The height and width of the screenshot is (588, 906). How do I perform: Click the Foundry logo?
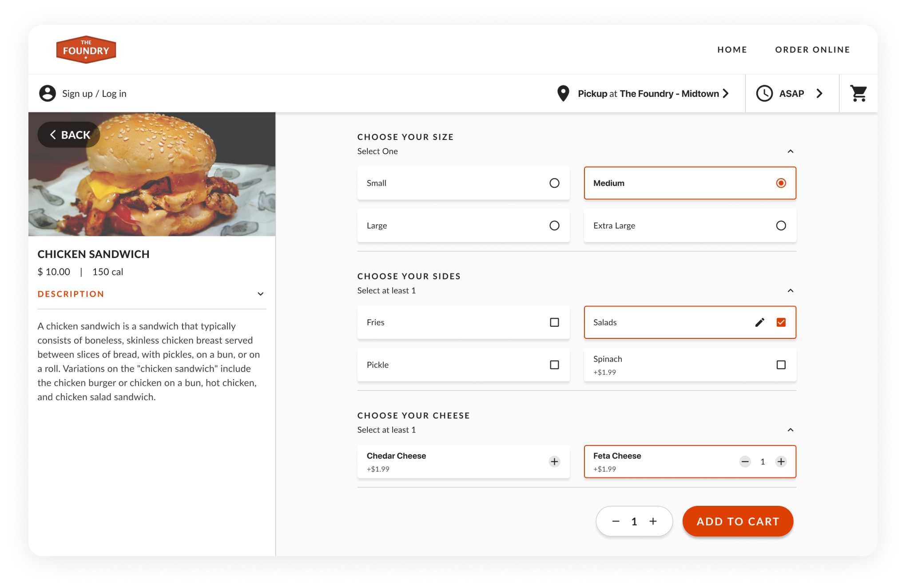pos(86,50)
